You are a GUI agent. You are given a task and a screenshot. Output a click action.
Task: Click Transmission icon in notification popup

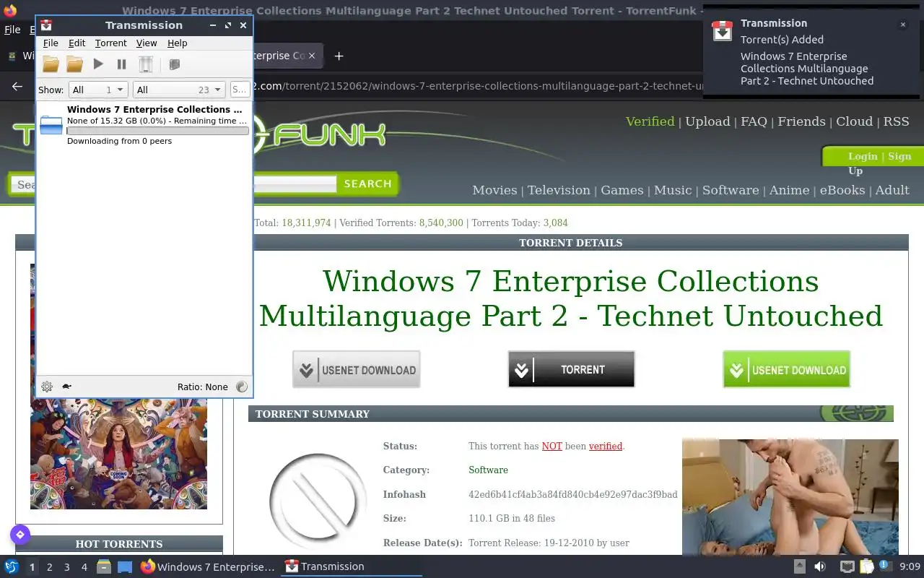pyautogui.click(x=723, y=30)
